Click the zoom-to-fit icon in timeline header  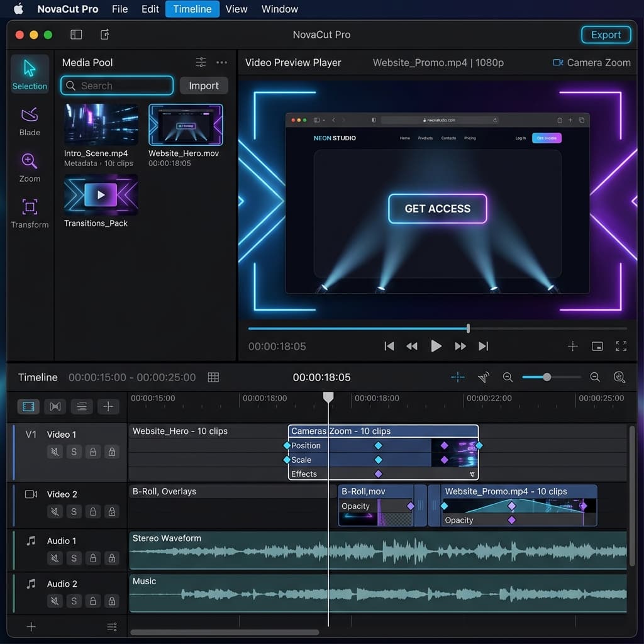pyautogui.click(x=619, y=377)
